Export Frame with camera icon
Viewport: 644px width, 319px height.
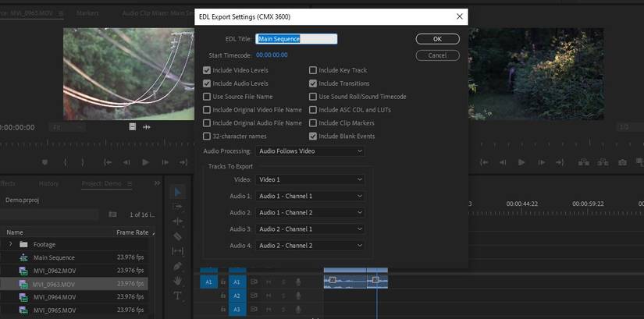pos(623,162)
